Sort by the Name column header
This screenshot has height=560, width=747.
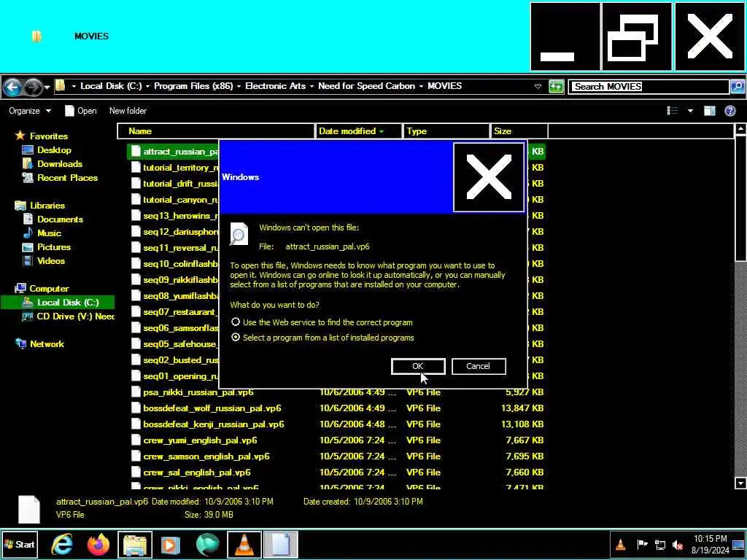216,131
